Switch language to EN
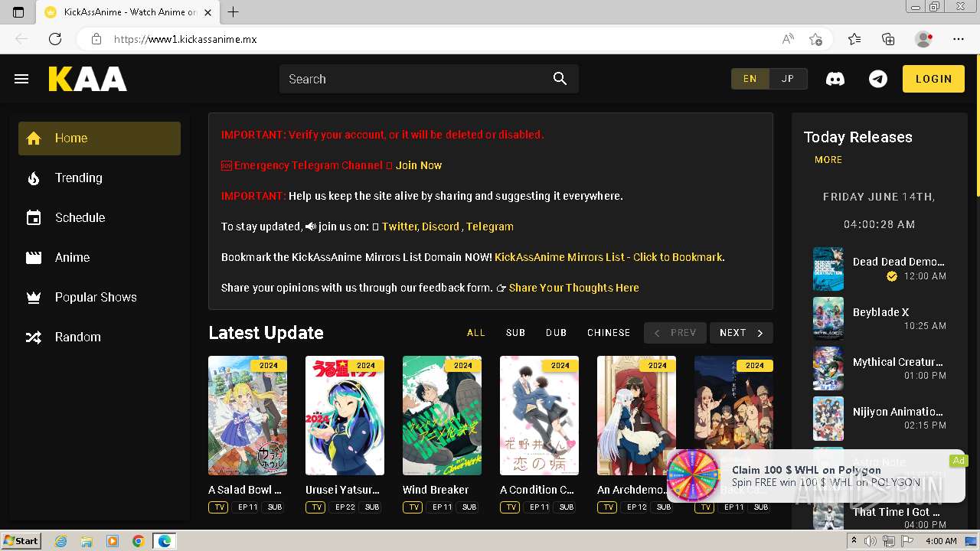 (x=750, y=79)
